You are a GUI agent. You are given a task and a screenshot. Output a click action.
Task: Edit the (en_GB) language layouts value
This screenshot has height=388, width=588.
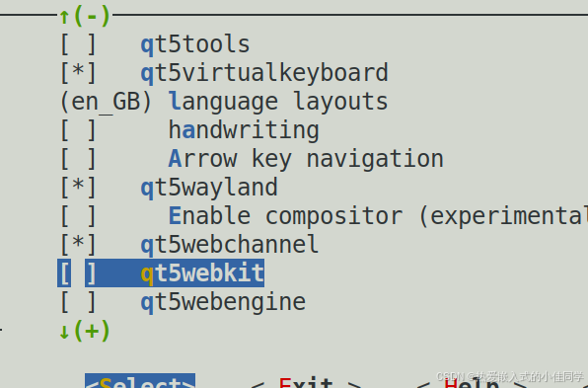(106, 102)
